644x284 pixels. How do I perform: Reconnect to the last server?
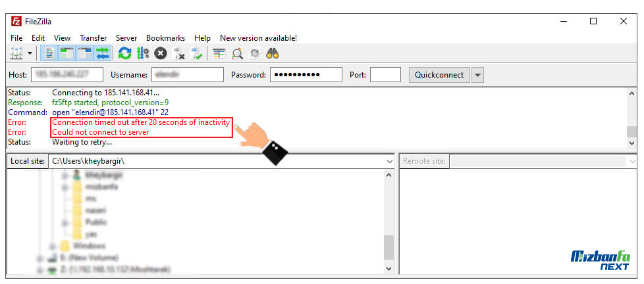tap(197, 53)
